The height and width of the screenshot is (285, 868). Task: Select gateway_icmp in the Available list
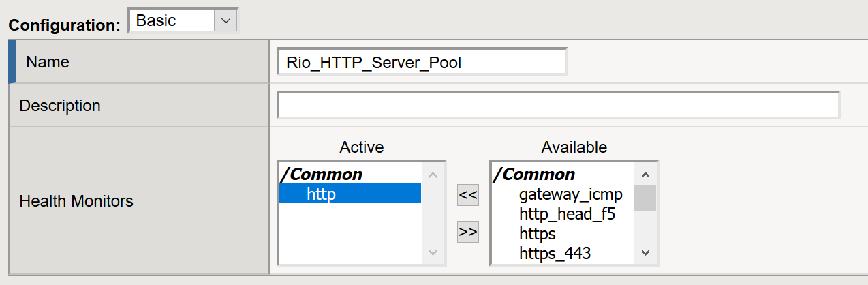pos(570,194)
